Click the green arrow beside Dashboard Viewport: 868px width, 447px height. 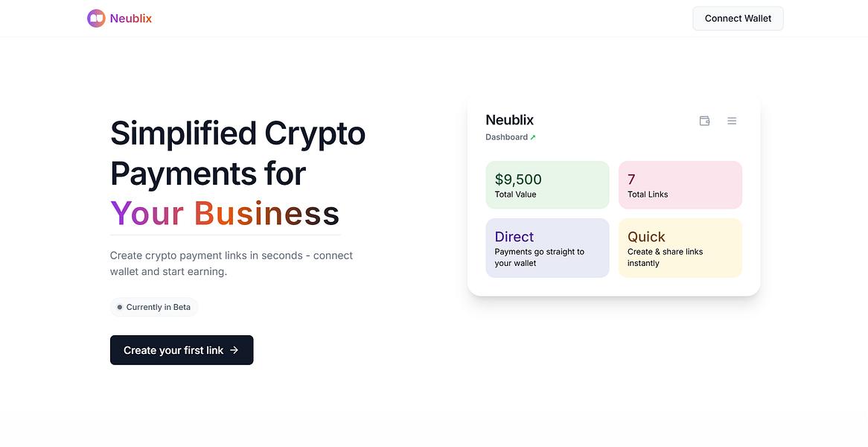tap(533, 137)
